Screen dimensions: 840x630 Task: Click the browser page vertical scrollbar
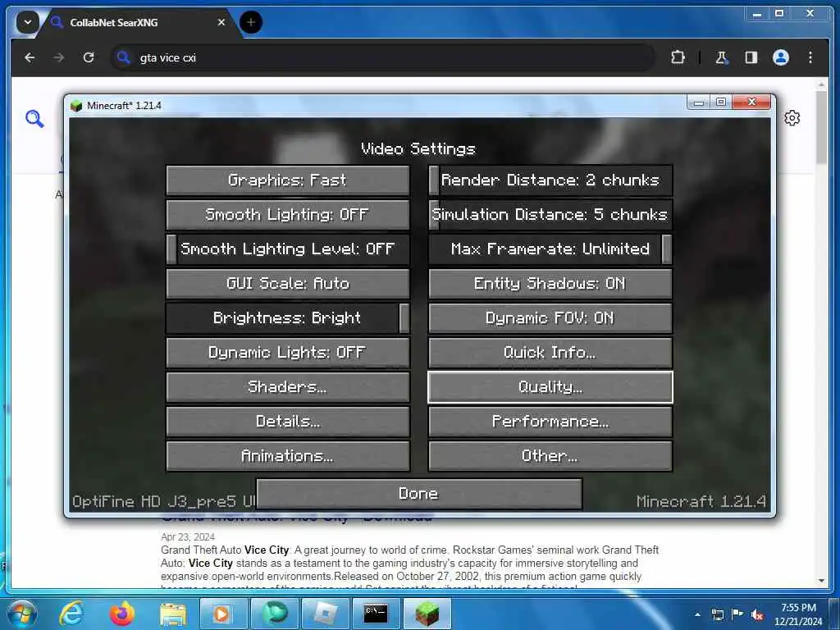click(821, 126)
